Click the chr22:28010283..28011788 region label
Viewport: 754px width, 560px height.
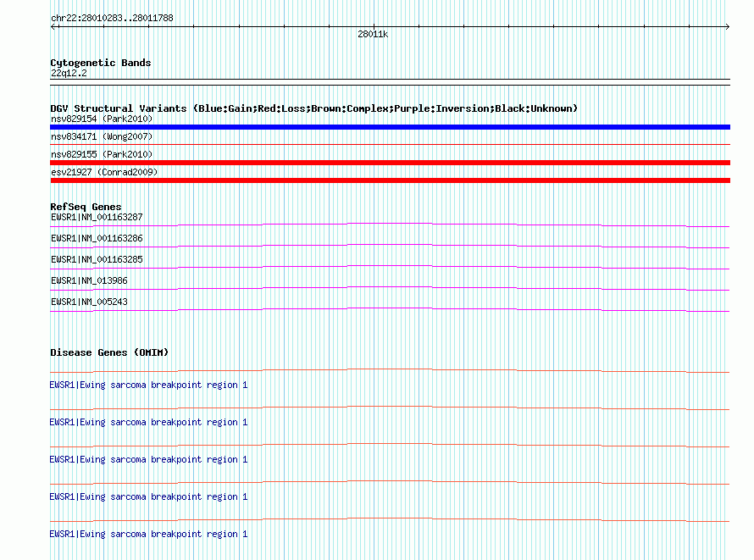tap(112, 19)
